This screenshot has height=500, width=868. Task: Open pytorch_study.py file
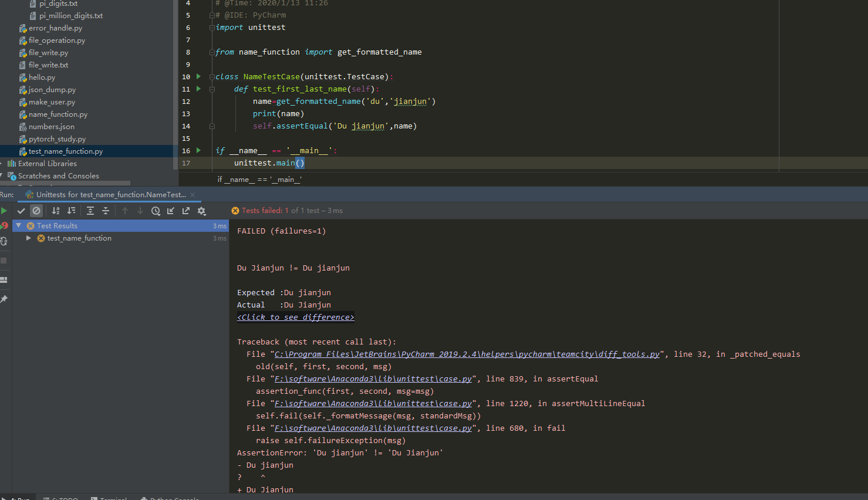[57, 139]
